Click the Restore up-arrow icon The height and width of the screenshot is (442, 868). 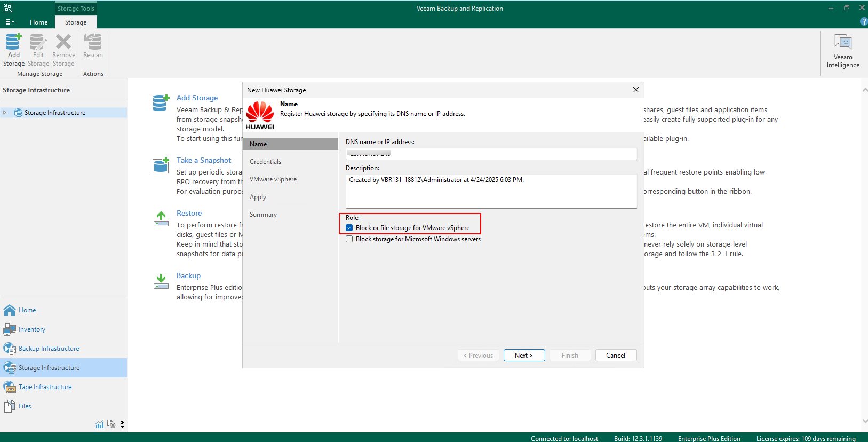(x=161, y=218)
